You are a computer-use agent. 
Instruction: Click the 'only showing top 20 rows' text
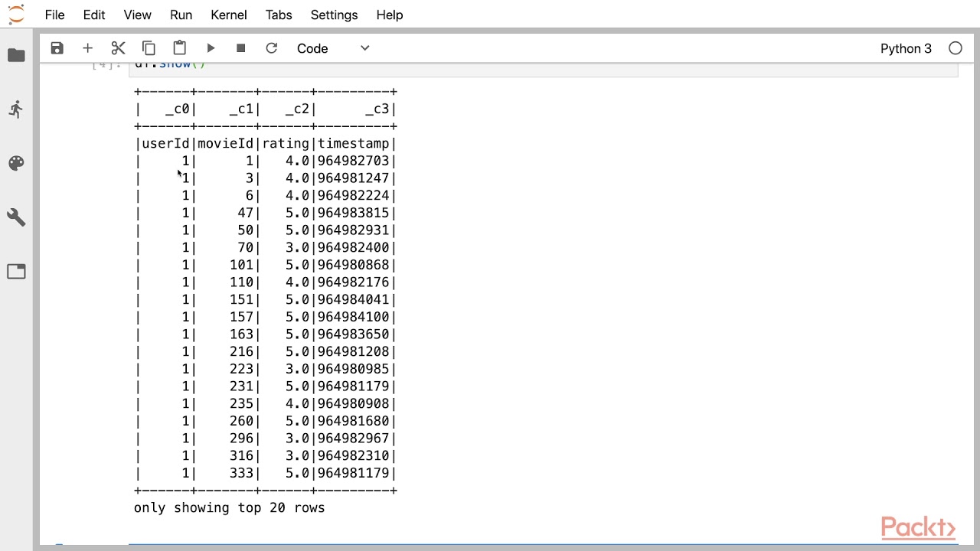pos(230,508)
